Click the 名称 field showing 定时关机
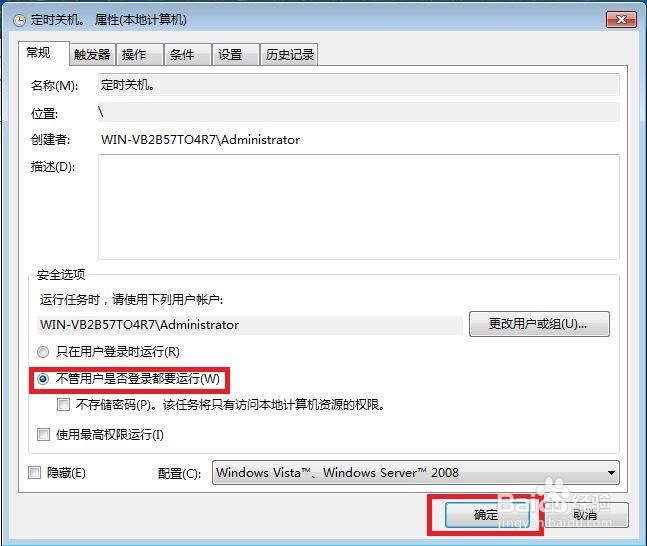 point(359,85)
